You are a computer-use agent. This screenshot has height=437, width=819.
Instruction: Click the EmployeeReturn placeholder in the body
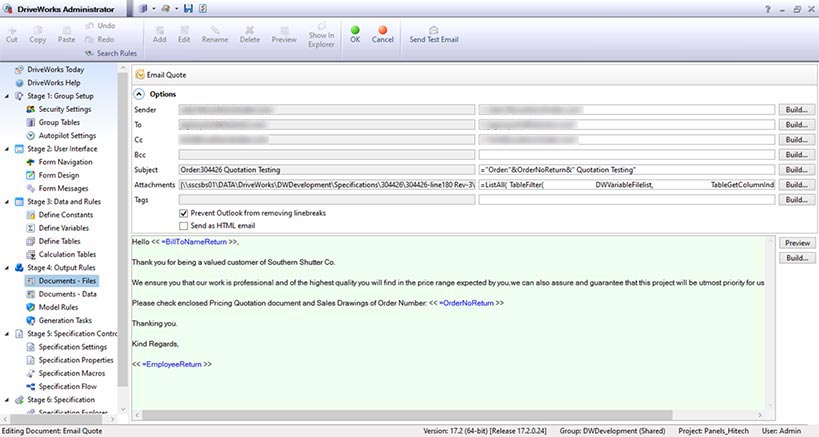tap(173, 364)
